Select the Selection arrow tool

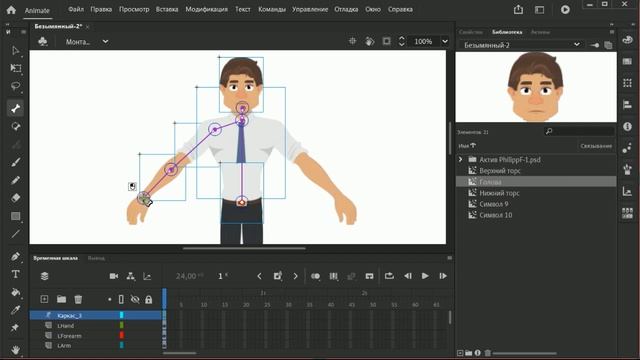[16, 51]
